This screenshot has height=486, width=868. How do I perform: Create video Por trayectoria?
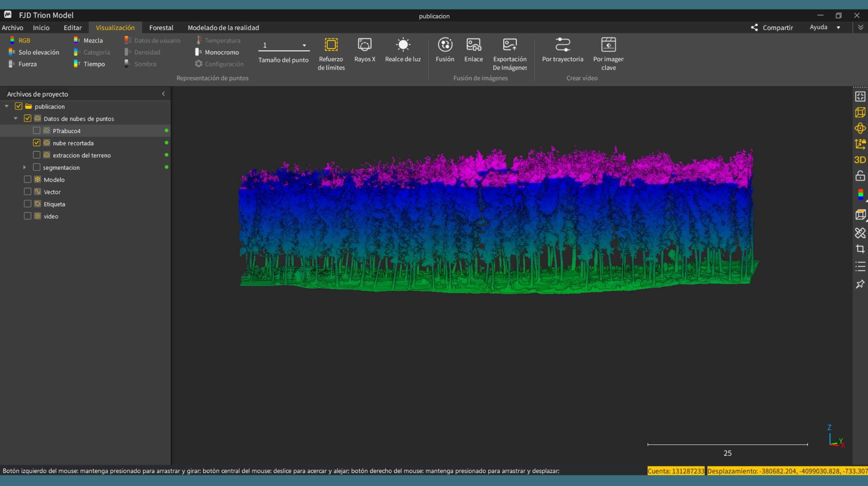click(x=562, y=50)
